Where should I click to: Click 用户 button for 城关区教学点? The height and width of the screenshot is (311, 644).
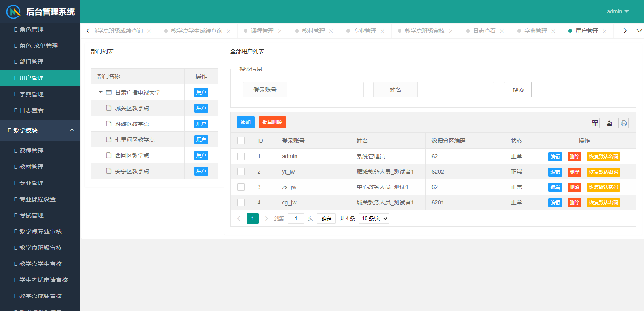[x=201, y=108]
